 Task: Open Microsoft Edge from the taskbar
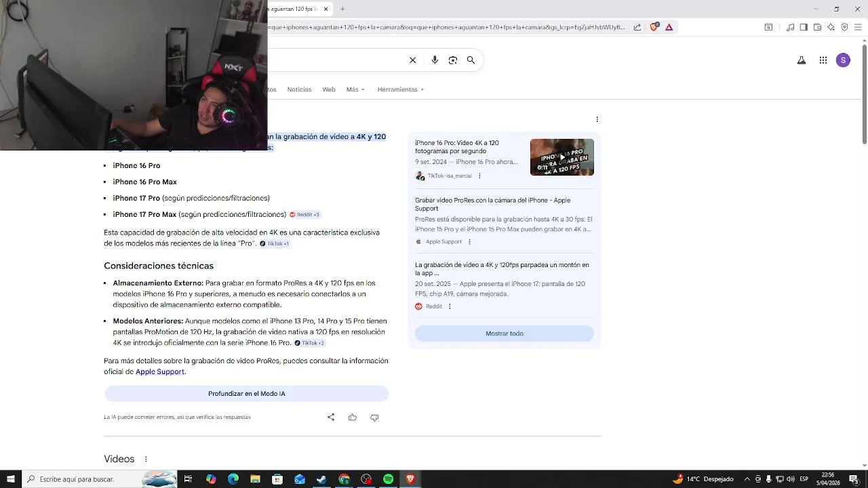[233, 479]
